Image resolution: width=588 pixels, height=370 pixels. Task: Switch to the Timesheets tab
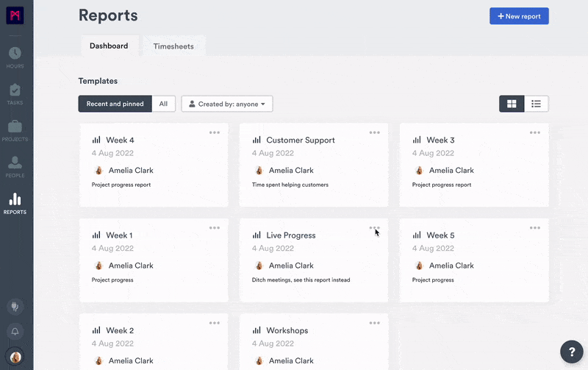pyautogui.click(x=173, y=46)
